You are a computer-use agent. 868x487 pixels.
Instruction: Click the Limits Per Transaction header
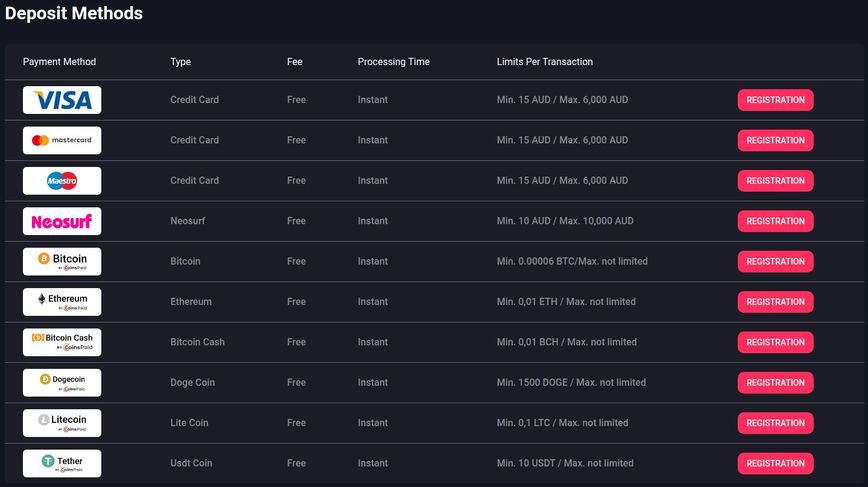[x=545, y=62]
